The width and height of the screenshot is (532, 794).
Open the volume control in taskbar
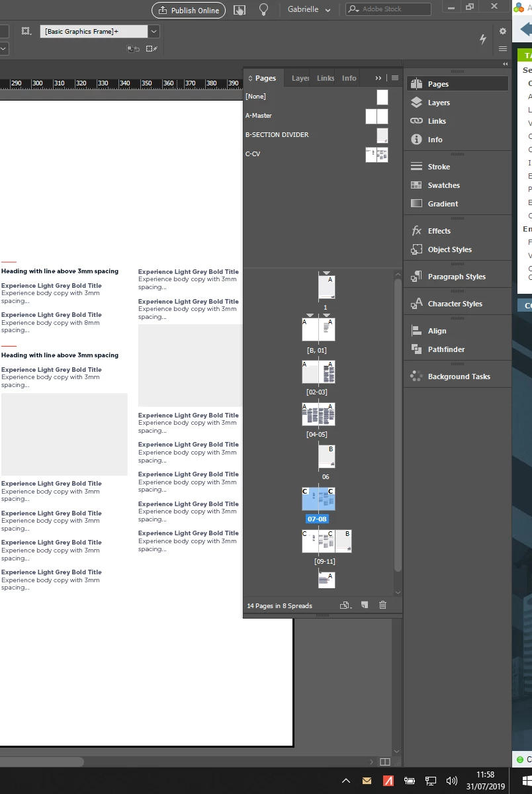(x=452, y=781)
